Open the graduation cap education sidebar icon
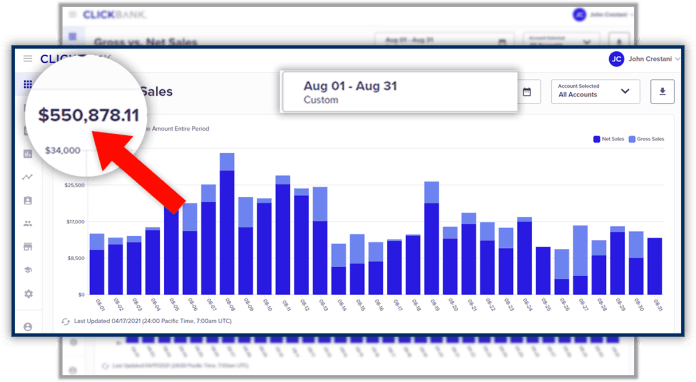 click(28, 270)
